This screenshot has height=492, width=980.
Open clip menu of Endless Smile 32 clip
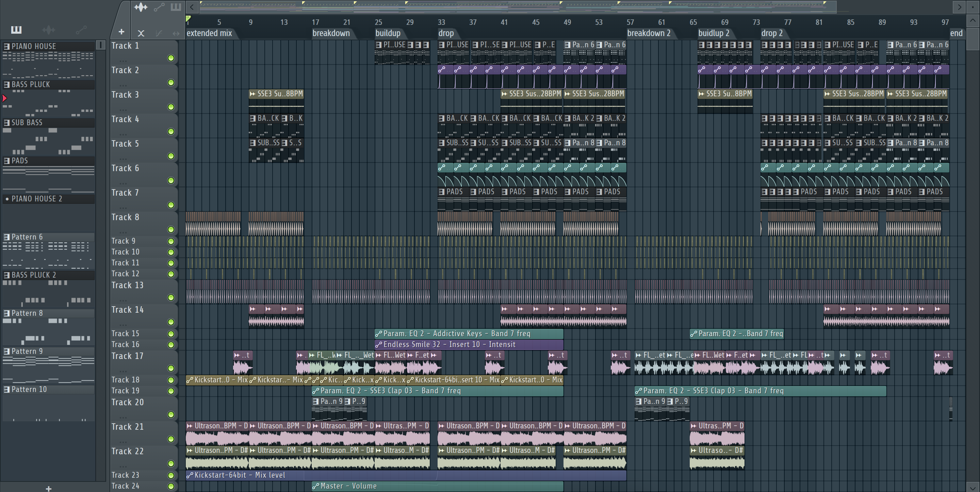tap(378, 345)
